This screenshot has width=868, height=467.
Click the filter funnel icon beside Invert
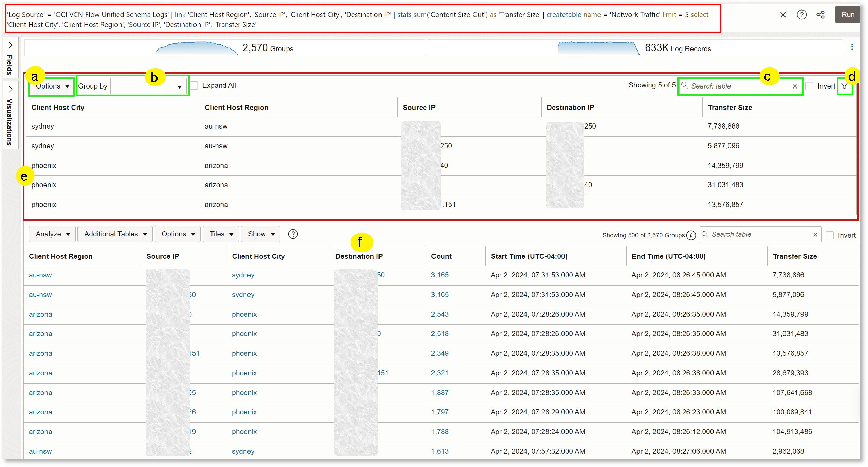pos(844,86)
